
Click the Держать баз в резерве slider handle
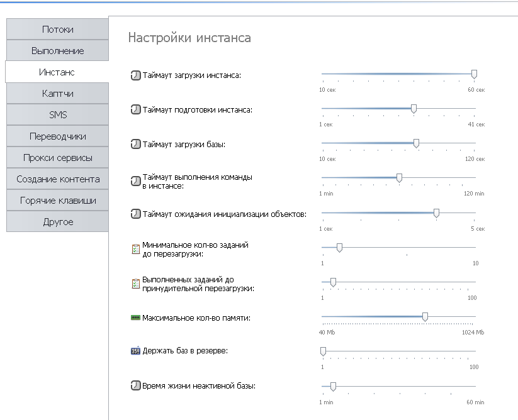click(x=323, y=351)
